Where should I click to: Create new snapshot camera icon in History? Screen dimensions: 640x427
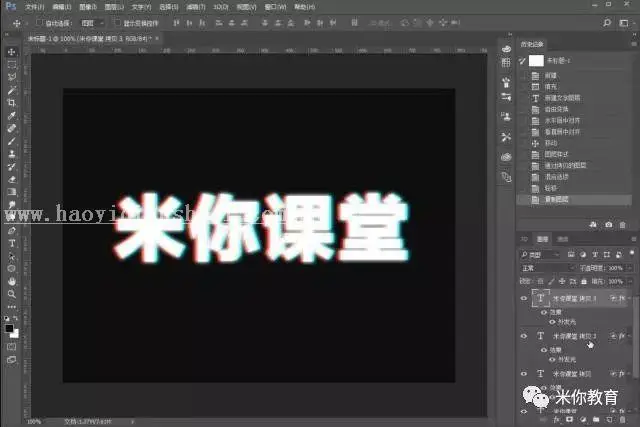tap(609, 225)
